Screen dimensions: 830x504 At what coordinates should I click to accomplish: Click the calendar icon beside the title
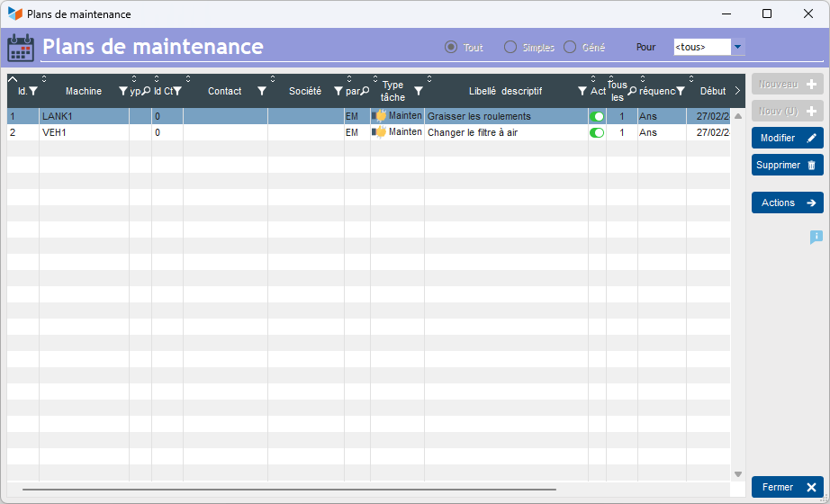point(20,48)
